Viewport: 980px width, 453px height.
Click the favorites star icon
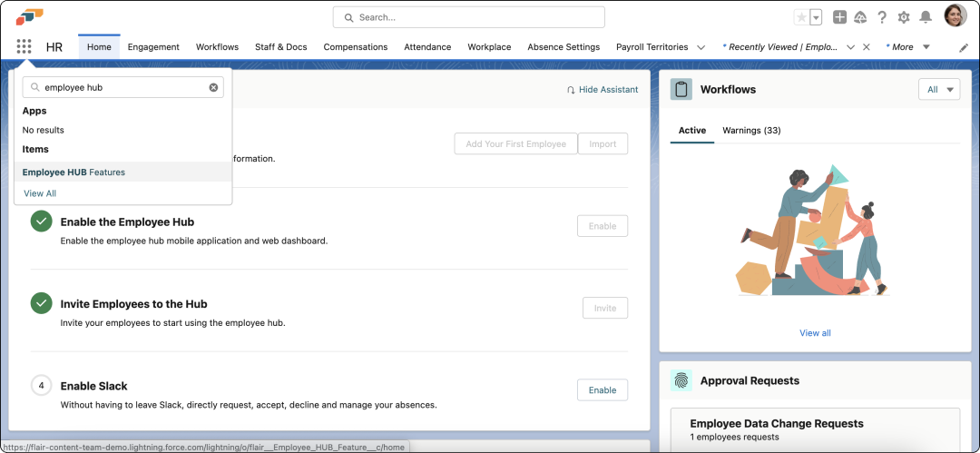coord(800,17)
